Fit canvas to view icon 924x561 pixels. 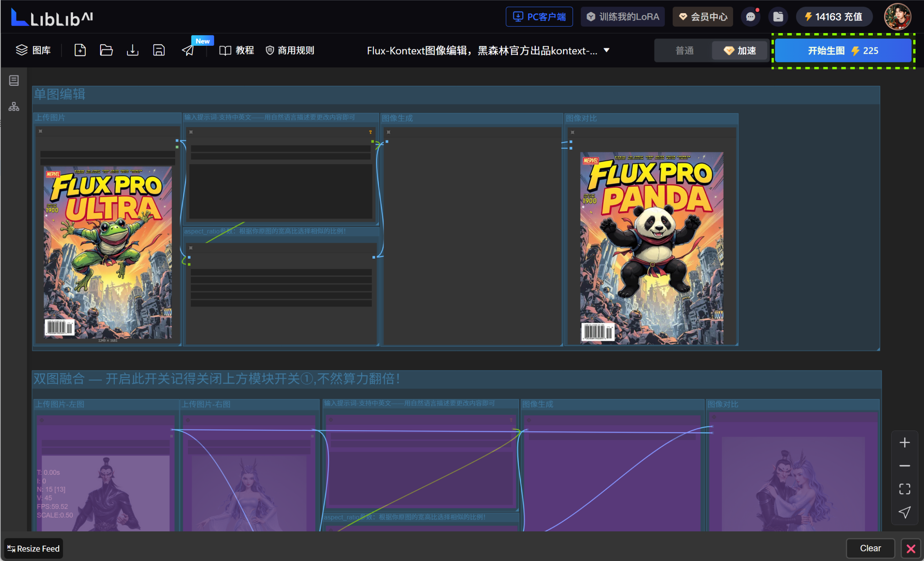904,489
